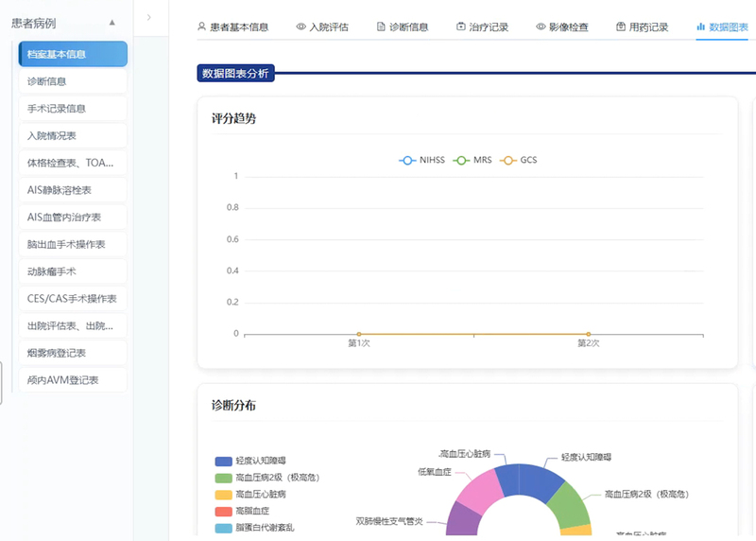
Task: Toggle the GCS series in chart legend
Action: click(x=518, y=160)
